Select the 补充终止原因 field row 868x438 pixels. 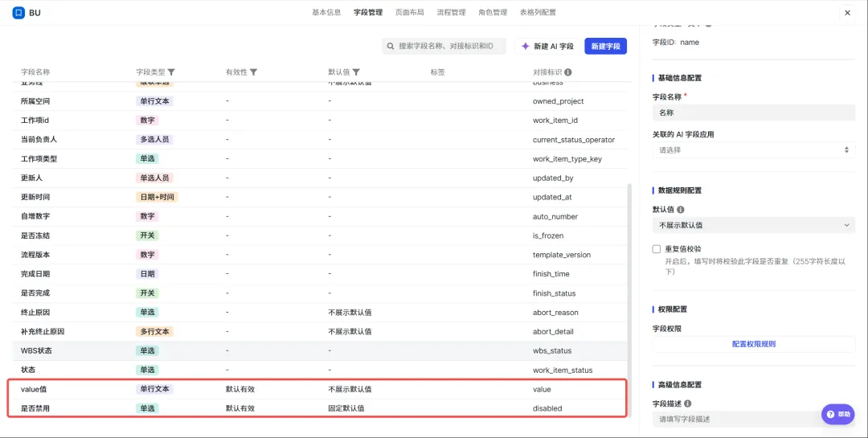coord(321,332)
